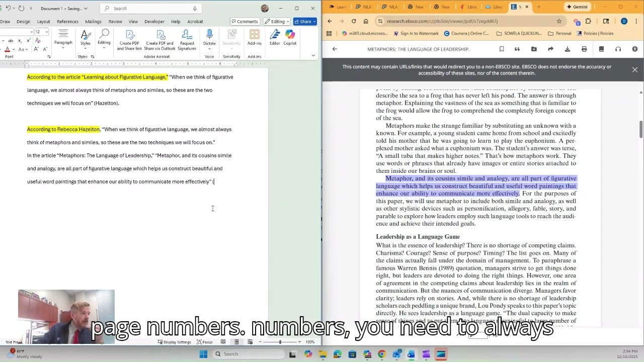Open Styles gallery in Word ribbon

86,38
